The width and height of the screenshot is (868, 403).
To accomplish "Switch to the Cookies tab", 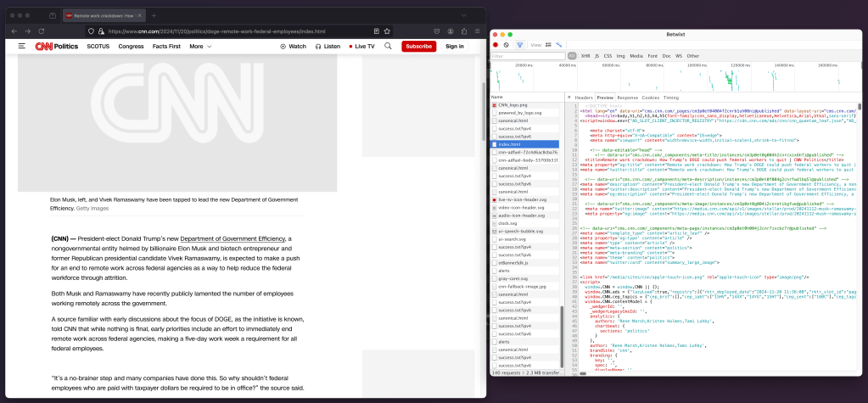I will [650, 98].
